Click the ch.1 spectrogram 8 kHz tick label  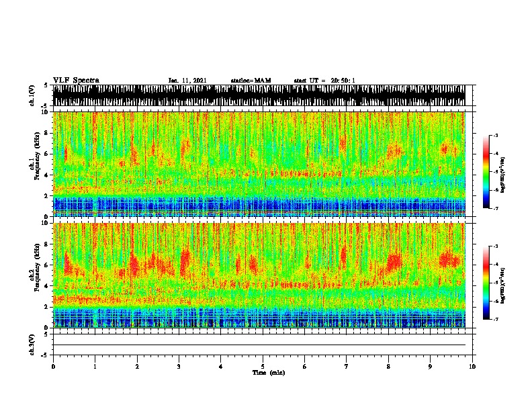click(47, 133)
